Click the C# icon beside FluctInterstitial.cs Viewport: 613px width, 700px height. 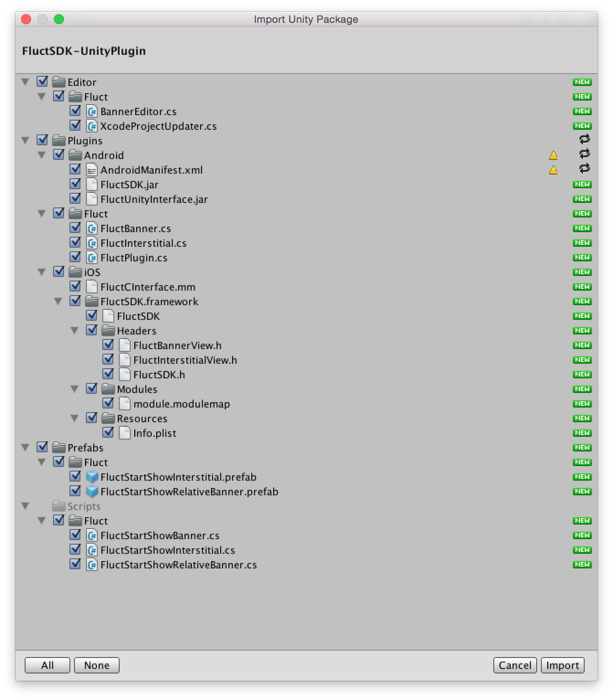tap(92, 243)
